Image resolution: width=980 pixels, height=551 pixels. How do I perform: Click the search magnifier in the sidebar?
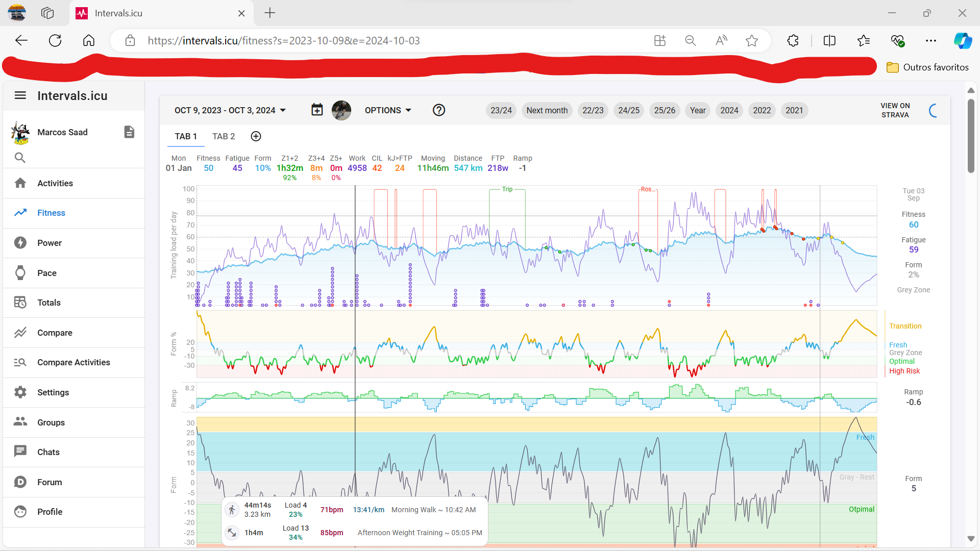coord(20,158)
